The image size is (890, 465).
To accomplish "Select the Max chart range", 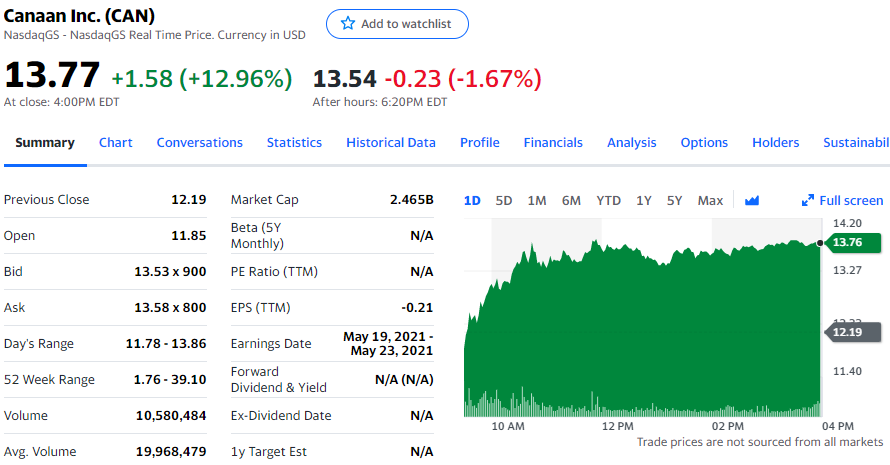I will pyautogui.click(x=710, y=200).
